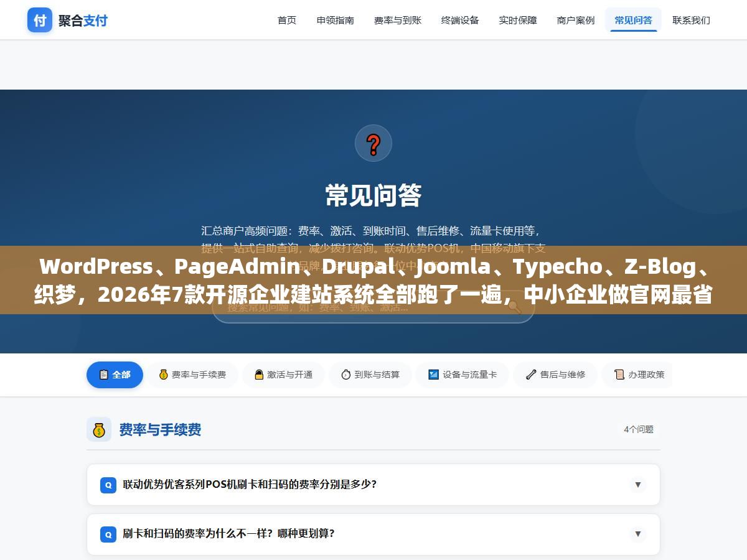The image size is (747, 560).
Task: Expand arrow for 刷卡和扫码的费率为什么不一样
Action: coord(637,534)
